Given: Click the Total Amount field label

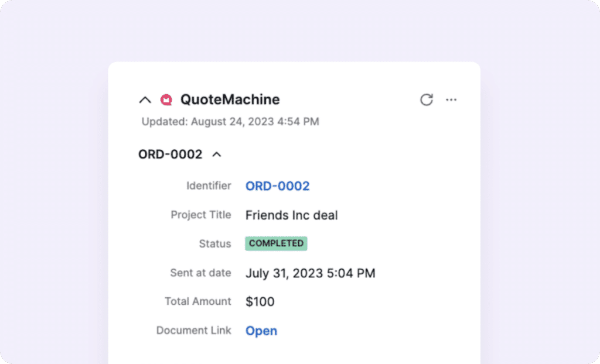Looking at the screenshot, I should click(198, 301).
